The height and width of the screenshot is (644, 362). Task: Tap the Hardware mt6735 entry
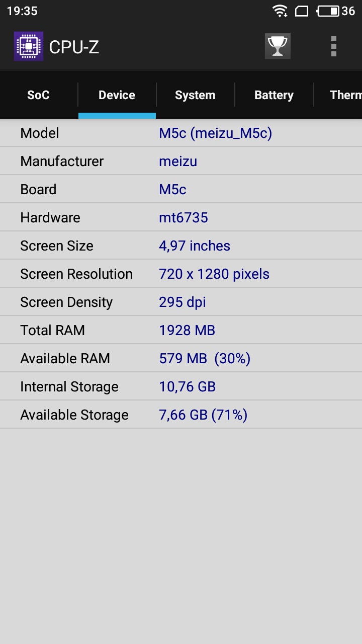[x=181, y=217]
